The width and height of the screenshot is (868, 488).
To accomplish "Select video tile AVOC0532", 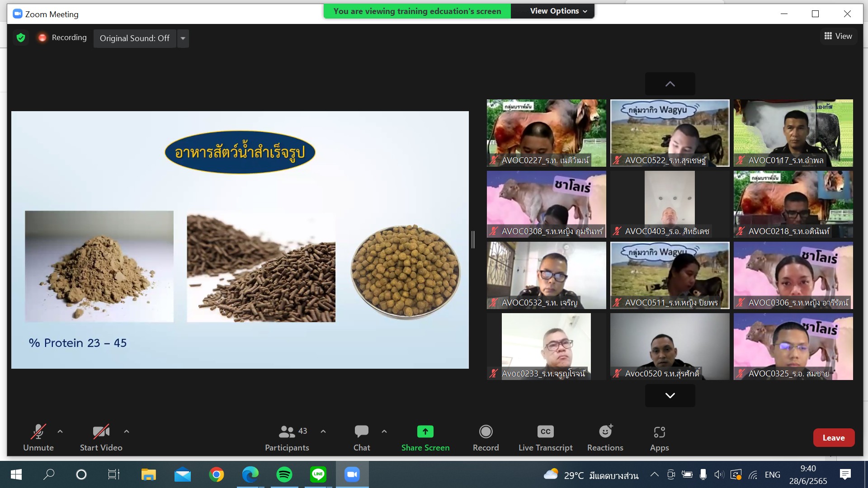I will point(546,275).
